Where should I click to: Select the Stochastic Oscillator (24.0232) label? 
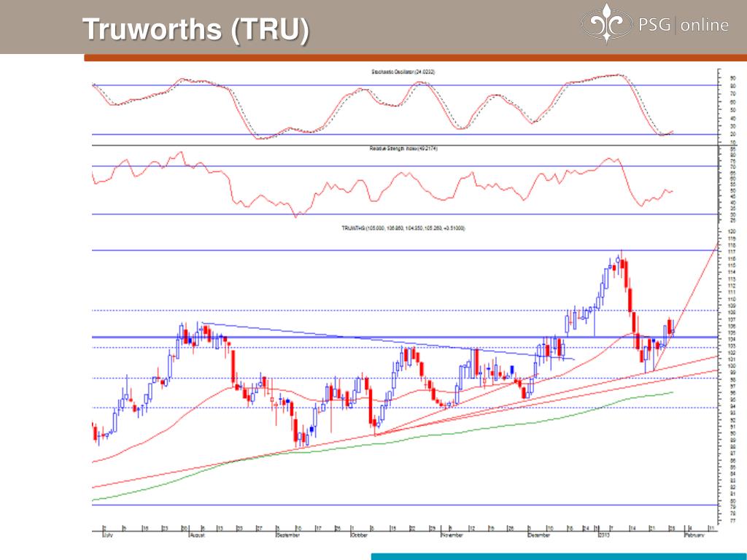(403, 72)
